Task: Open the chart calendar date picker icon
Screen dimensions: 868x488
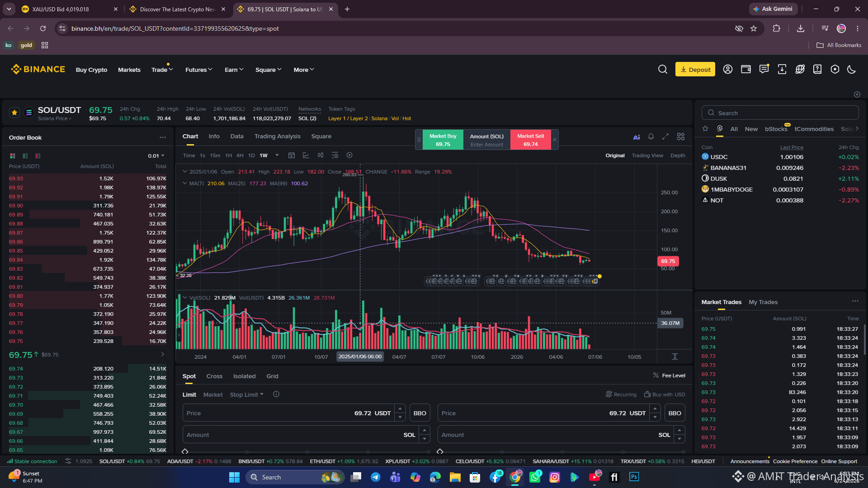Action: (292, 155)
